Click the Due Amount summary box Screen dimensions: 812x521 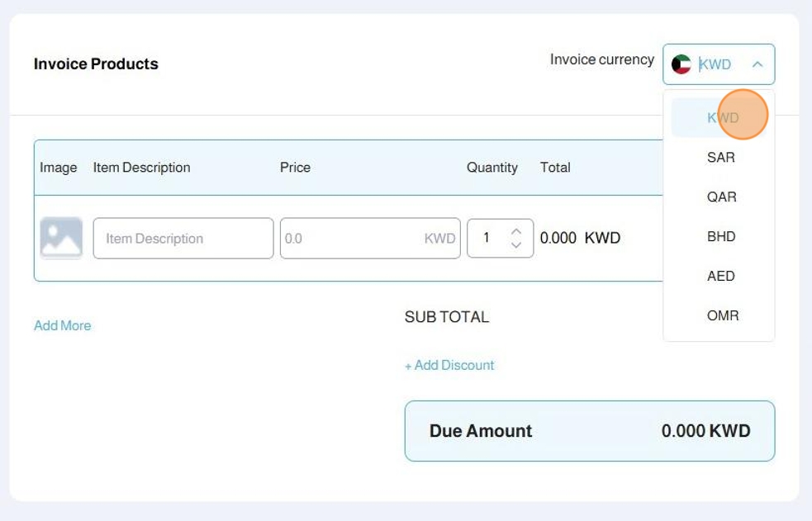point(589,431)
